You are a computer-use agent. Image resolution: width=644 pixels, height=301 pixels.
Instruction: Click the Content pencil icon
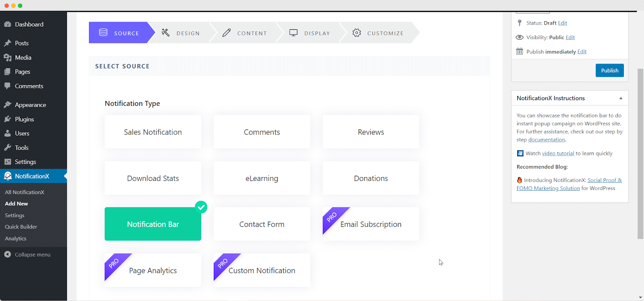pos(227,33)
